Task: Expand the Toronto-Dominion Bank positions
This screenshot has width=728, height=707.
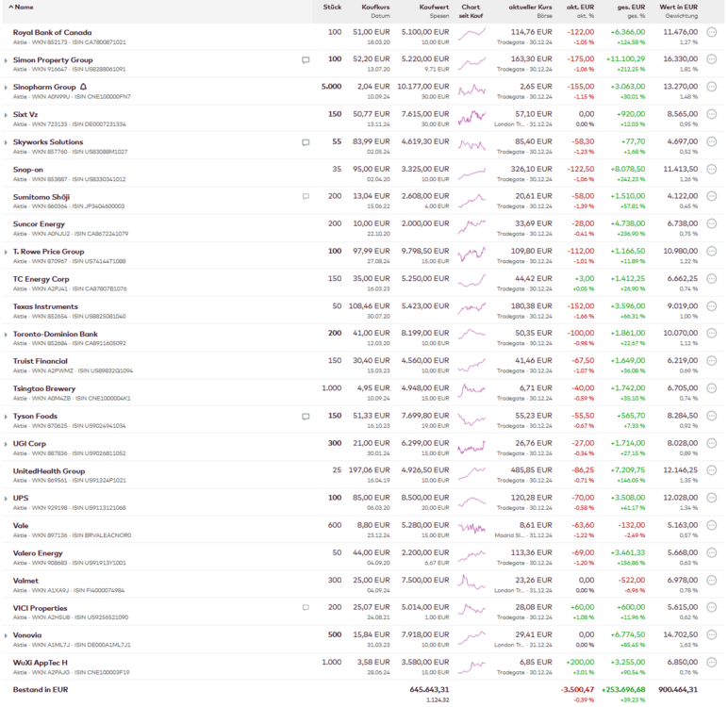Action: pyautogui.click(x=6, y=335)
